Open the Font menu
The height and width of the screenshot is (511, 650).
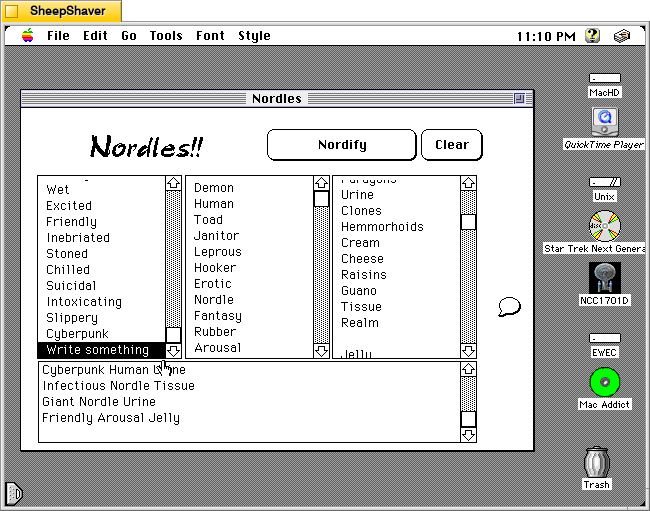(210, 36)
